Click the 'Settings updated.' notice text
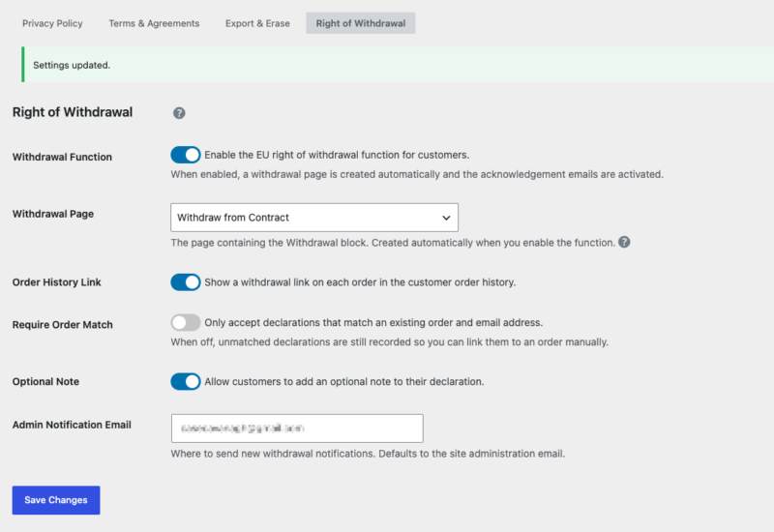774x532 pixels. click(x=72, y=65)
